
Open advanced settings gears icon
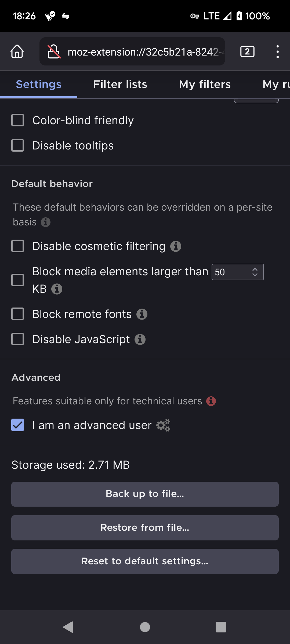(x=163, y=425)
